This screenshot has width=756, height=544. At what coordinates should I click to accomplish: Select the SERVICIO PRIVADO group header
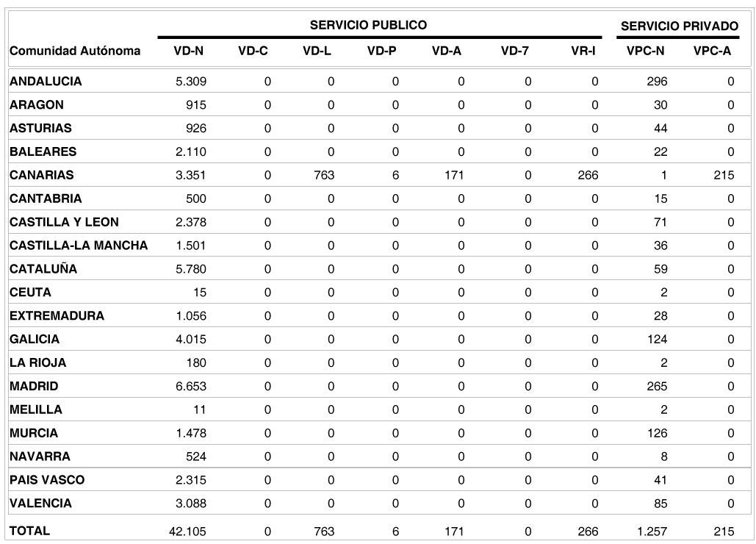point(680,26)
